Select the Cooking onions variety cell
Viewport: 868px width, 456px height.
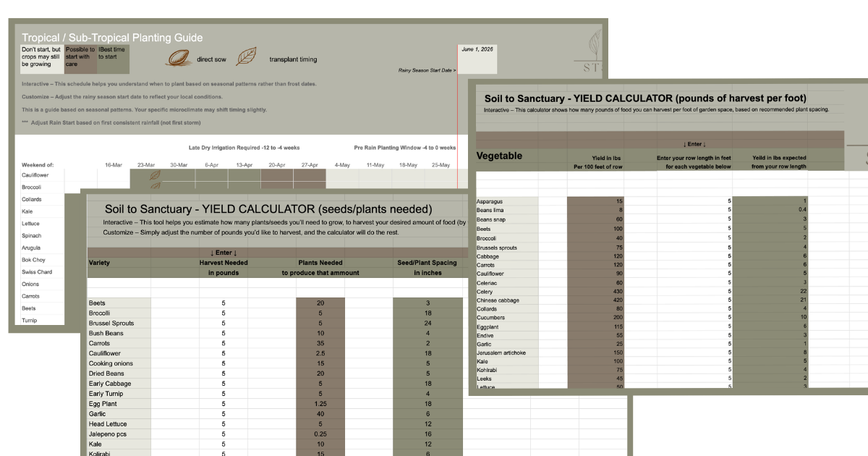[x=119, y=363]
